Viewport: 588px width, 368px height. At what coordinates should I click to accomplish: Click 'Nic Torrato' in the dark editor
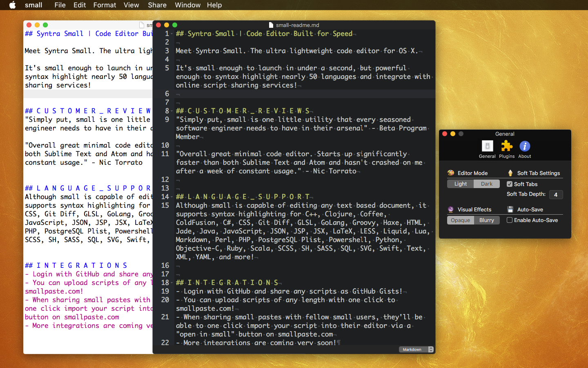click(335, 171)
